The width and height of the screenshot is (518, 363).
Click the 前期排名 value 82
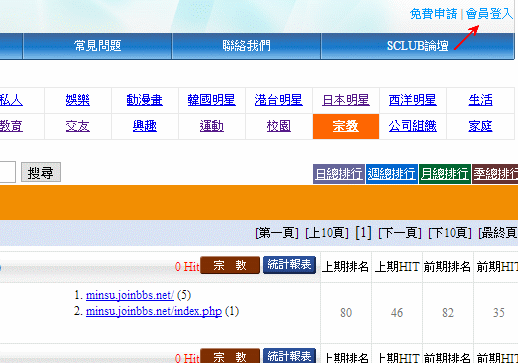(x=448, y=313)
